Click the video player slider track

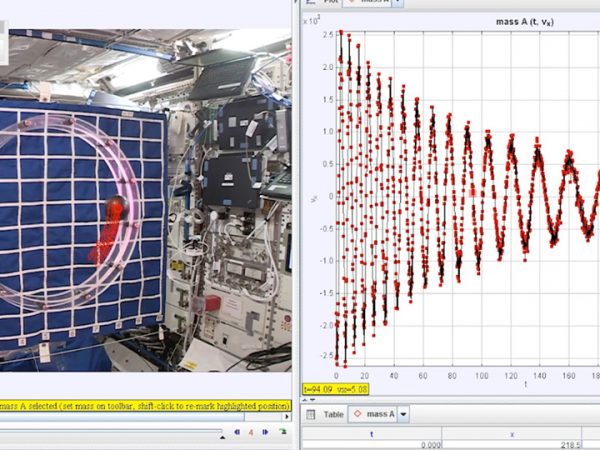point(110,432)
